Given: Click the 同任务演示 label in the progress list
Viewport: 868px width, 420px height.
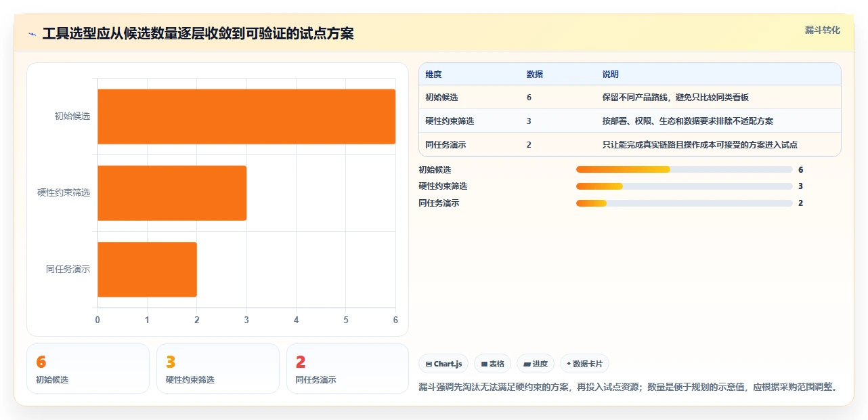Looking at the screenshot, I should pyautogui.click(x=439, y=203).
